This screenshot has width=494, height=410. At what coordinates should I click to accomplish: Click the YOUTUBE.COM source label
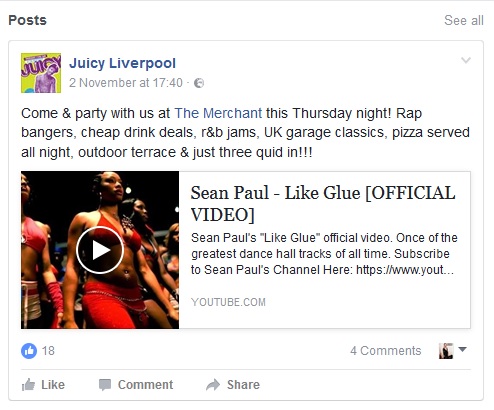tap(228, 302)
